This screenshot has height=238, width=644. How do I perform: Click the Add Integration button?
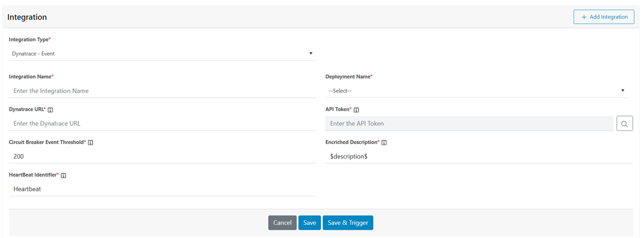pos(604,17)
